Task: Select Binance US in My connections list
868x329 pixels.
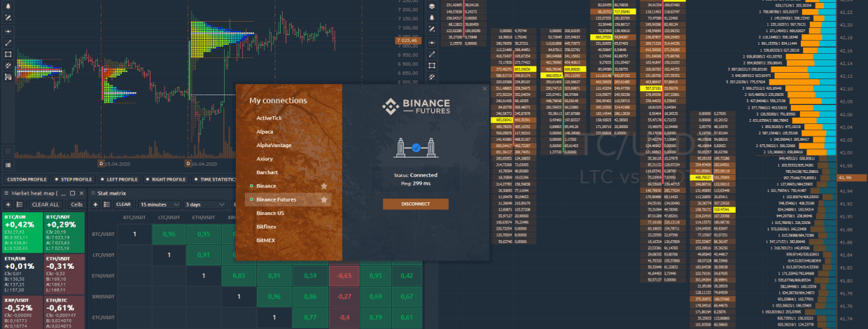Action: [x=269, y=213]
